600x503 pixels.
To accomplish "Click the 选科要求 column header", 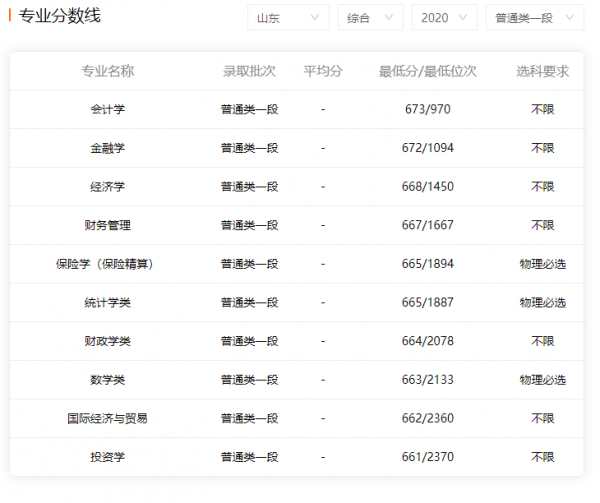I will (542, 71).
